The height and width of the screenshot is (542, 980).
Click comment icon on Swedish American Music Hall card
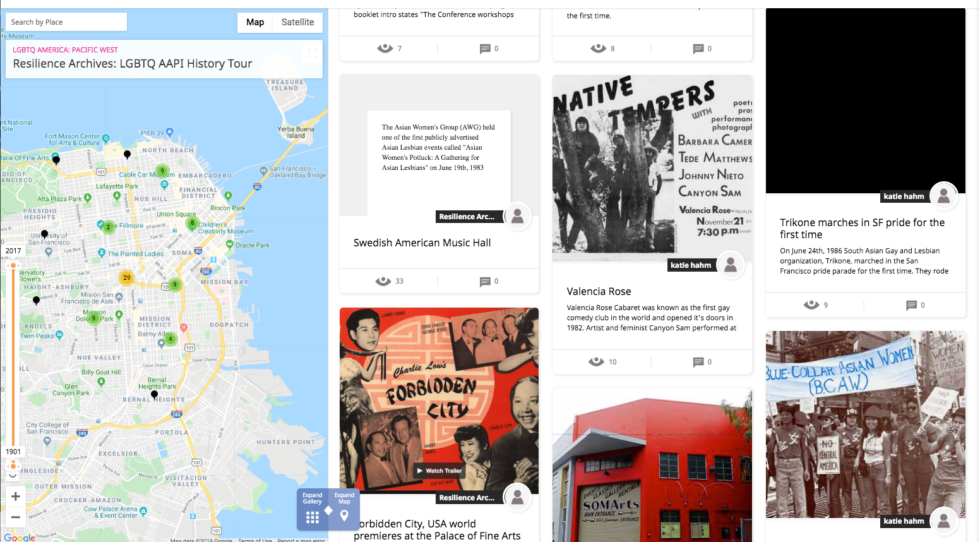[485, 282]
